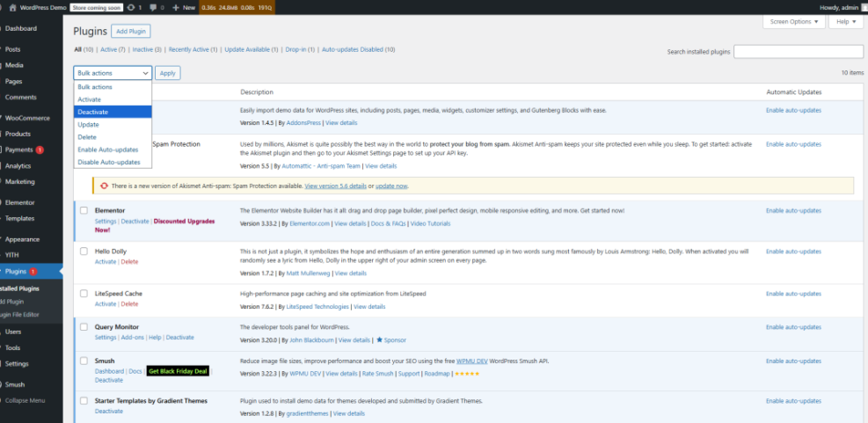The image size is (868, 423).
Task: Enable auto-updates for Elementor row
Action: [x=793, y=210]
